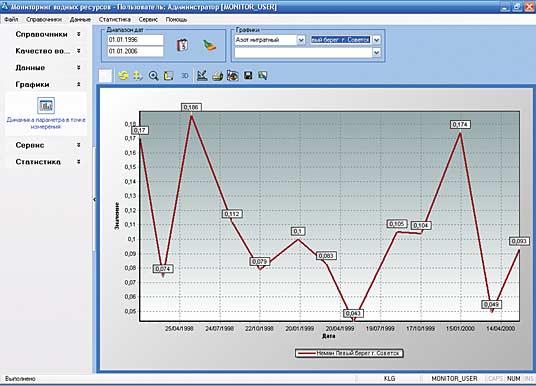
Task: Expand the Статистика sidebar section chevron
Action: point(79,162)
